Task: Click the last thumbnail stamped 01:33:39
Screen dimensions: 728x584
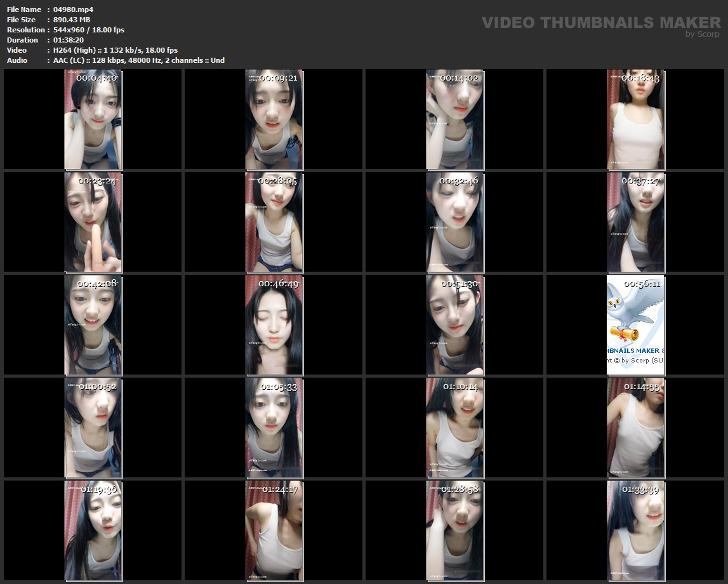Action: [636, 531]
